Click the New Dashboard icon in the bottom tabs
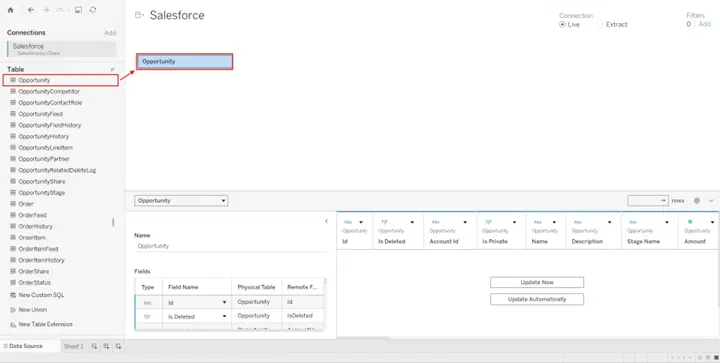The height and width of the screenshot is (363, 720). (106, 346)
